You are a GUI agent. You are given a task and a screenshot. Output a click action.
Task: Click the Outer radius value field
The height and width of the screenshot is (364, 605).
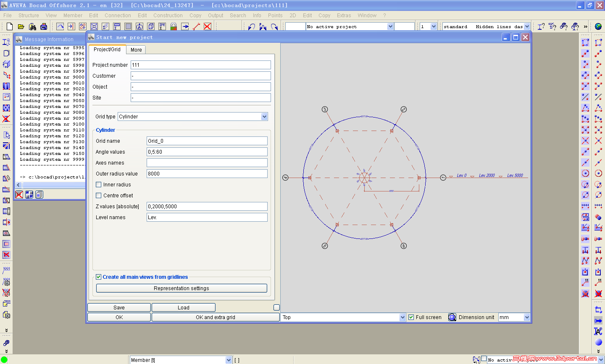pyautogui.click(x=207, y=174)
